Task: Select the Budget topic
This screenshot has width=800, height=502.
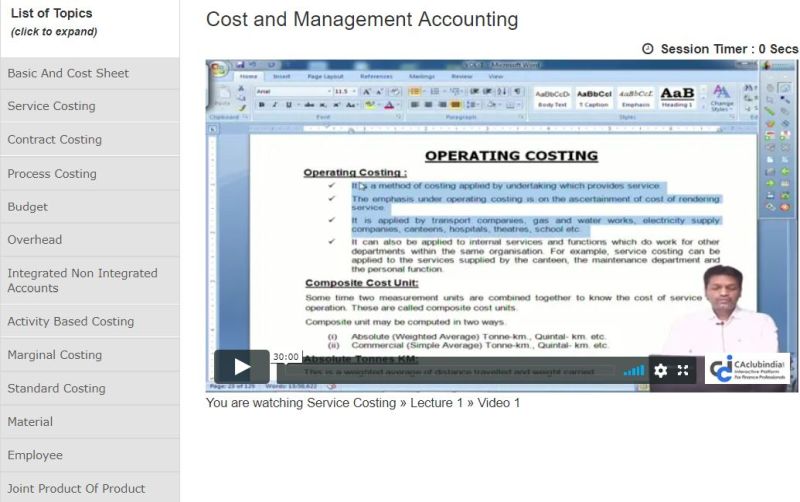Action: click(x=28, y=207)
